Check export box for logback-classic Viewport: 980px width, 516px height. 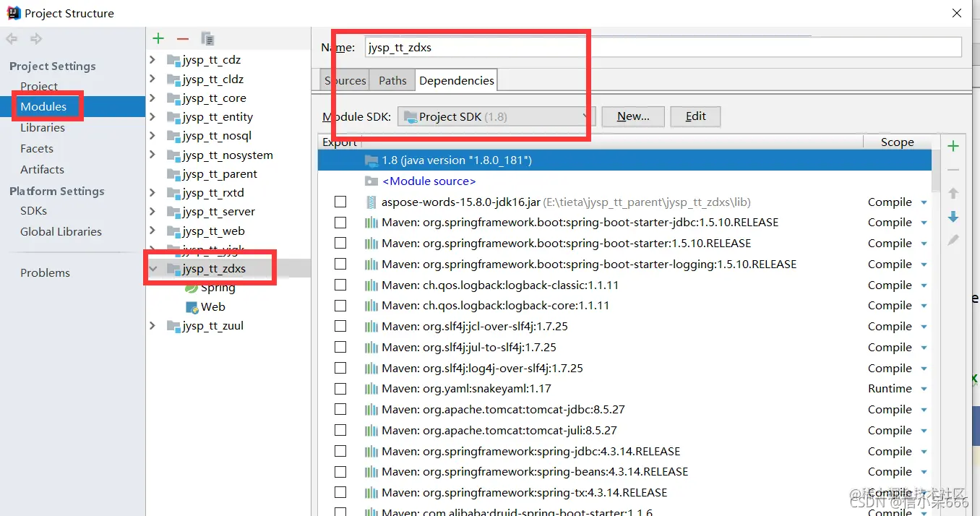[x=340, y=285]
